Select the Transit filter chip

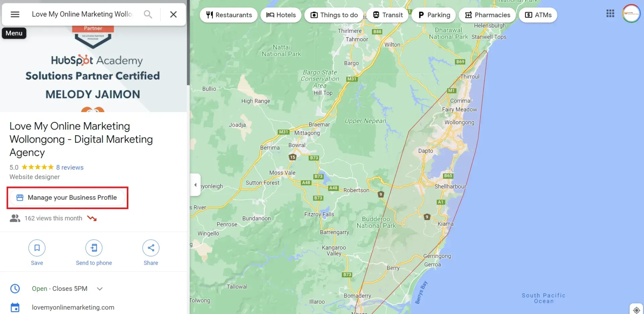388,15
